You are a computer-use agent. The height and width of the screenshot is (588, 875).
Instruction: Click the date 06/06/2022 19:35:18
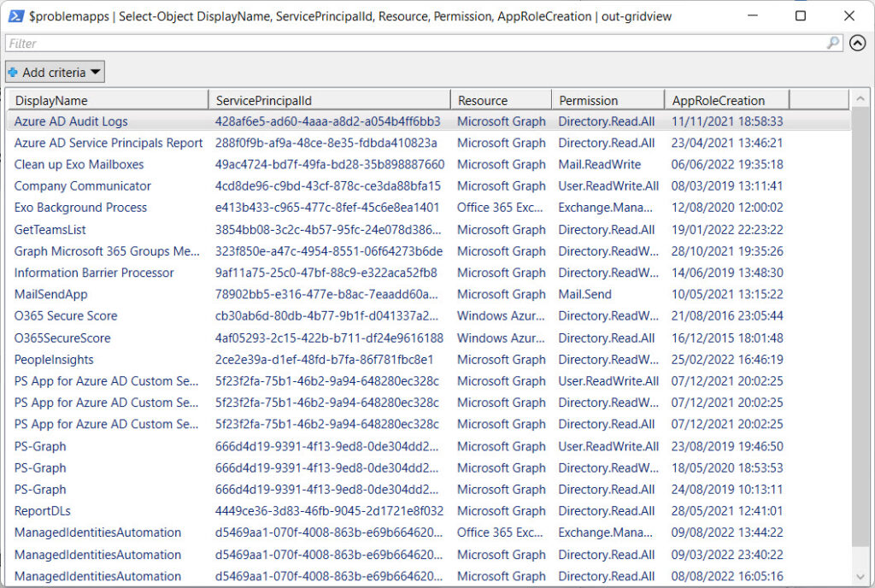click(727, 165)
